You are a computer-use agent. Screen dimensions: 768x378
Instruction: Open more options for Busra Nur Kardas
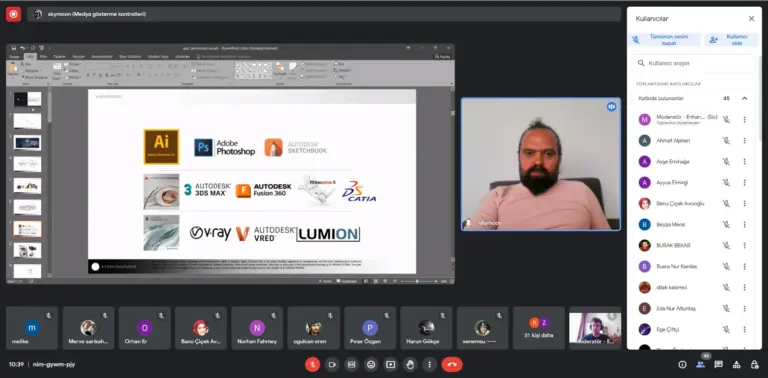pyautogui.click(x=744, y=266)
